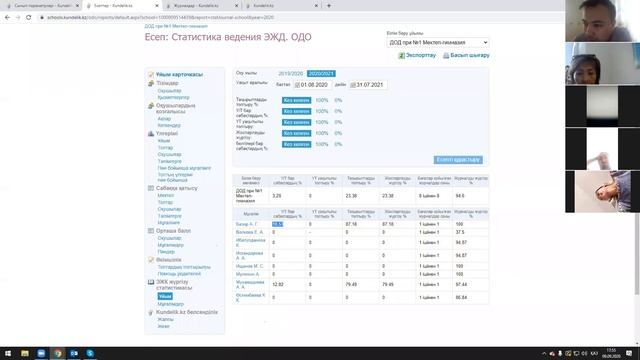640x360 pixels.
Task: Select the highlighted Ұйым item under ЭЖК статистикасы
Action: 165,296
